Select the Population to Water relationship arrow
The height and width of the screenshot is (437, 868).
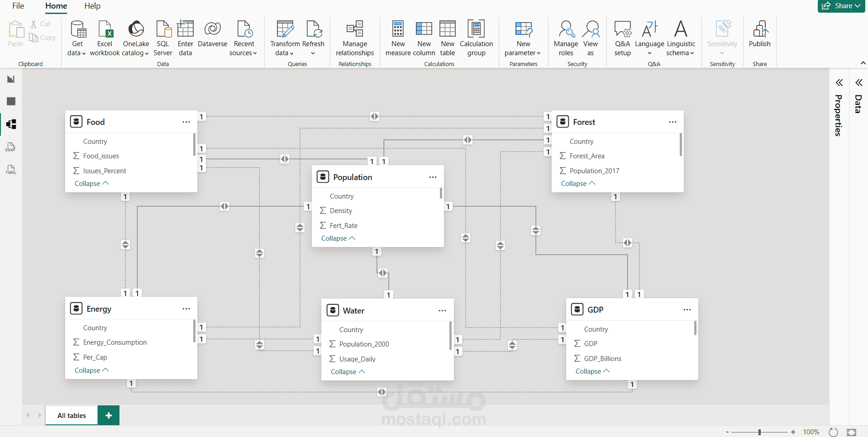tap(383, 273)
